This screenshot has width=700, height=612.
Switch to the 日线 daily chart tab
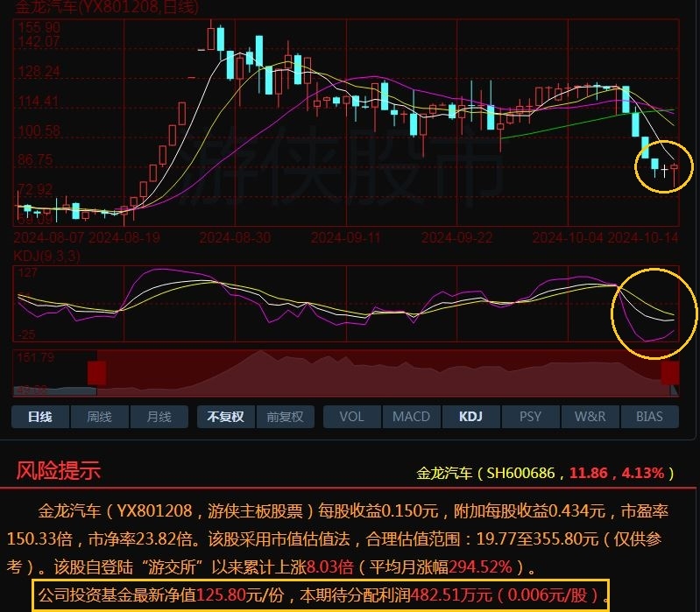(39, 417)
